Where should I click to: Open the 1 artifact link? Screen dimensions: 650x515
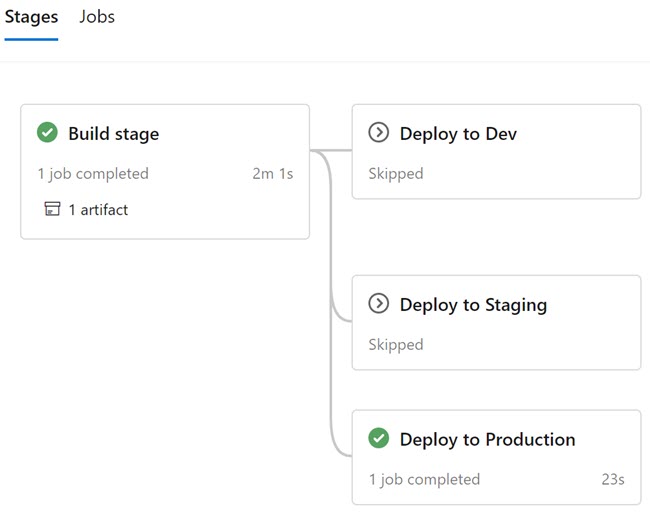tap(98, 210)
